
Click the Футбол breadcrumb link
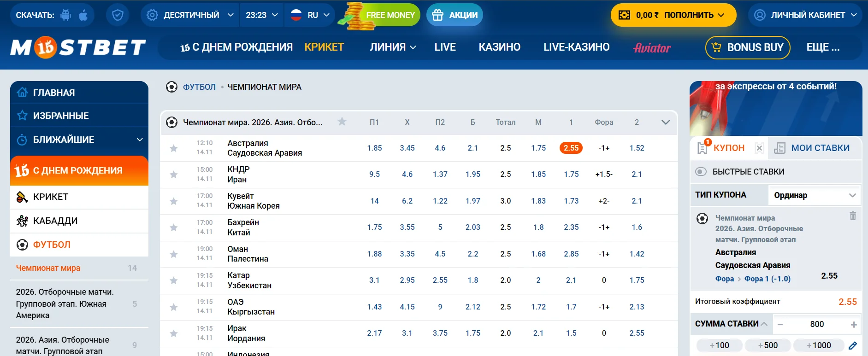point(199,87)
